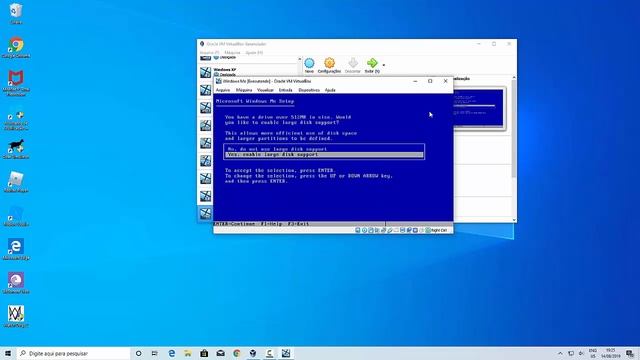This screenshot has width=640, height=360.
Task: Open Edge from taskbar
Action: pyautogui.click(x=171, y=353)
